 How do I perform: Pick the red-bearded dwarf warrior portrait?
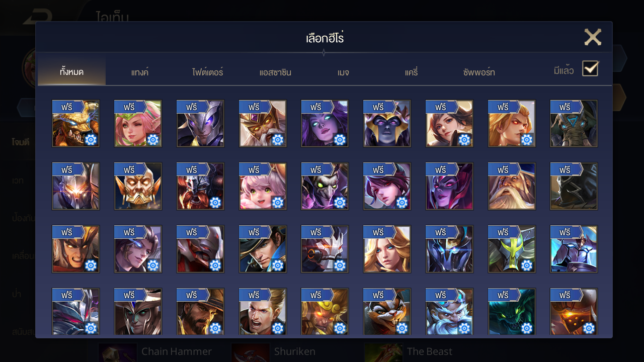200,186
